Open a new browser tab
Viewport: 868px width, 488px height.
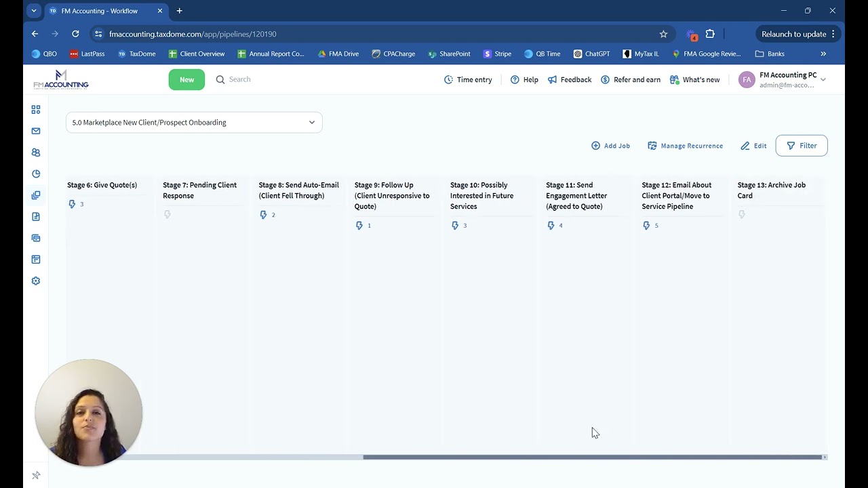tap(179, 11)
